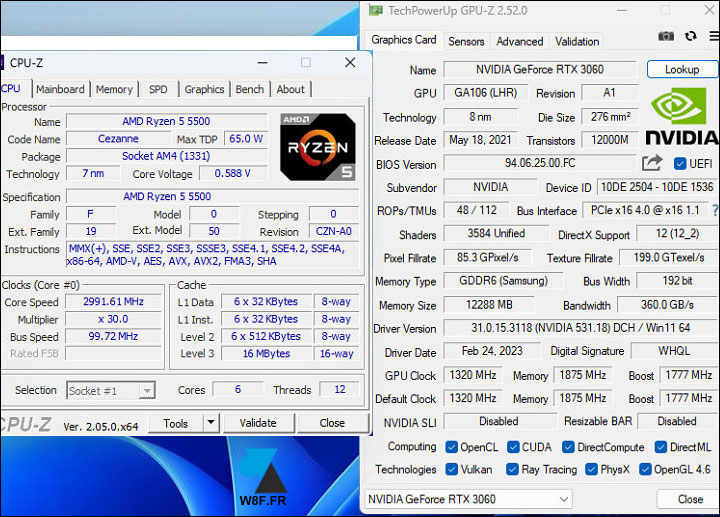Select Graphics Card tab in GPU-Z

(404, 40)
